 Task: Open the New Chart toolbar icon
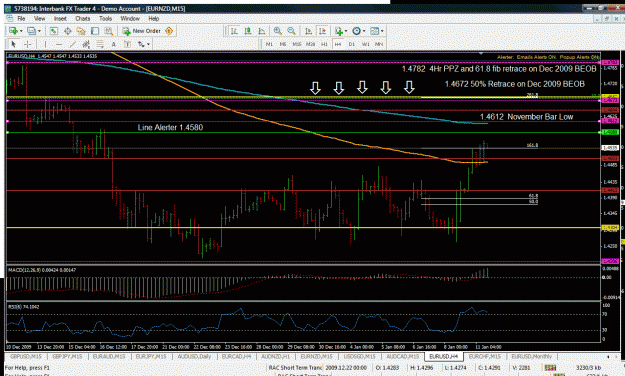[13, 31]
